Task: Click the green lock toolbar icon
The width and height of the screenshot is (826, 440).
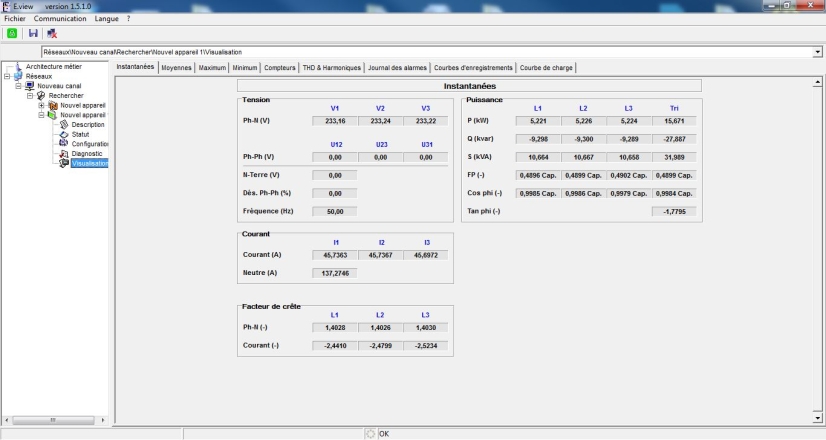Action: pos(12,33)
